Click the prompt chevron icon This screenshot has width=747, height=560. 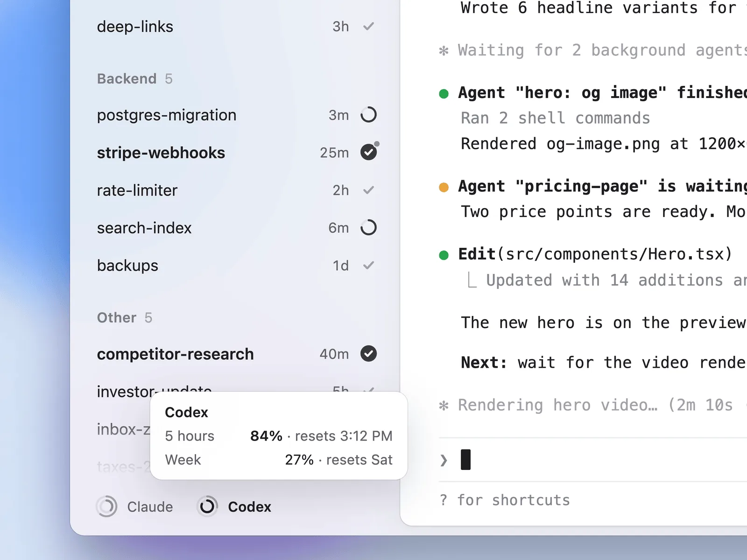[444, 461]
